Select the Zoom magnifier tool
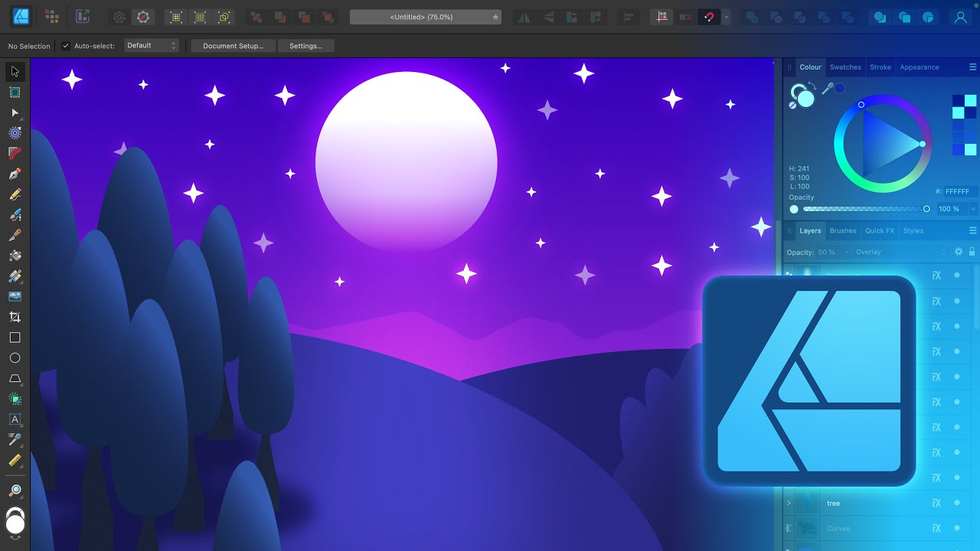The width and height of the screenshot is (980, 551). pos(15,491)
